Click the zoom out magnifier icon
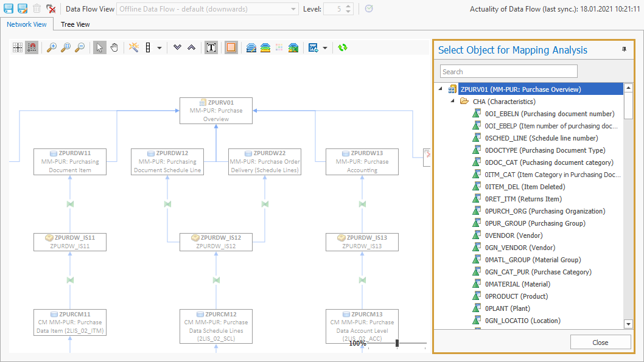This screenshot has height=362, width=644. (80, 47)
